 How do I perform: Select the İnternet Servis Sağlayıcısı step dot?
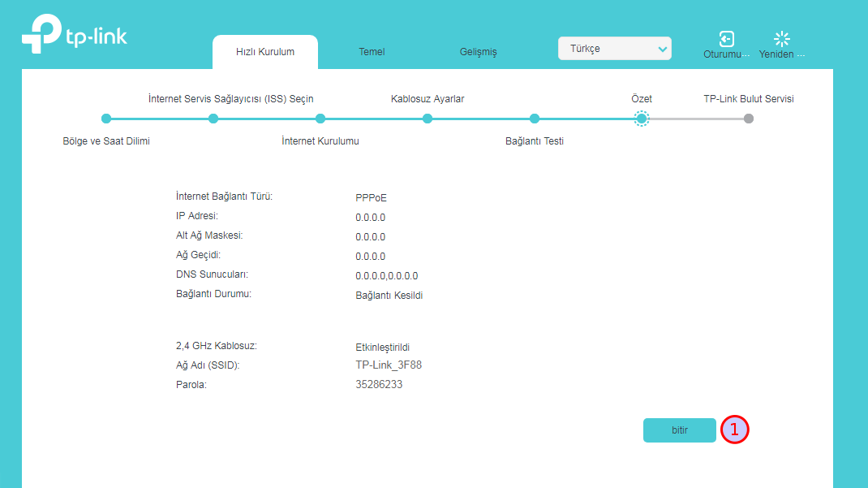tap(213, 119)
